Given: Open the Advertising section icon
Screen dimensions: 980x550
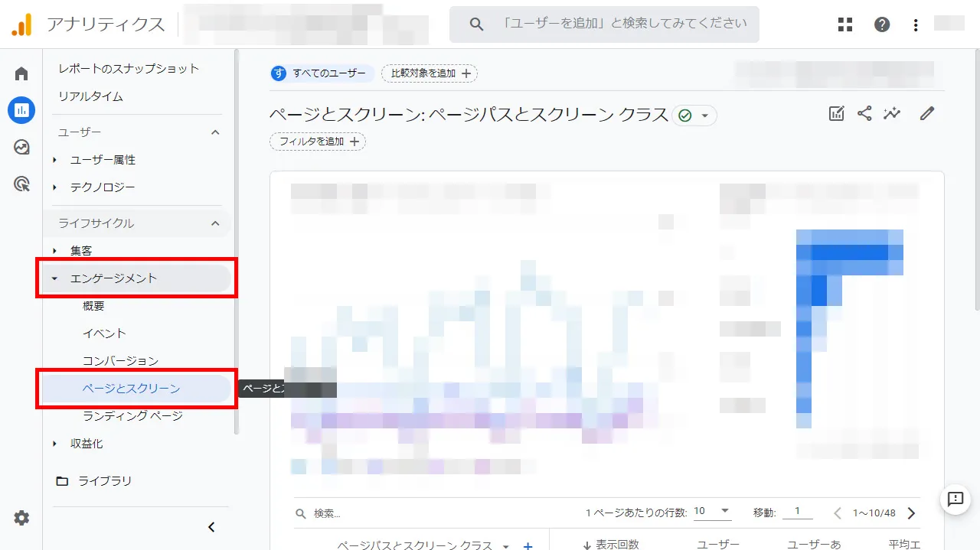Looking at the screenshot, I should (x=21, y=184).
